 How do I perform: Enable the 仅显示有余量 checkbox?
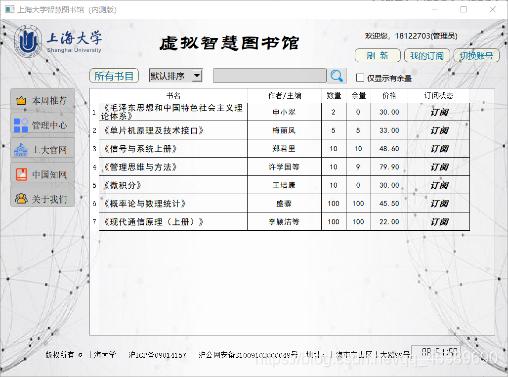tap(360, 78)
